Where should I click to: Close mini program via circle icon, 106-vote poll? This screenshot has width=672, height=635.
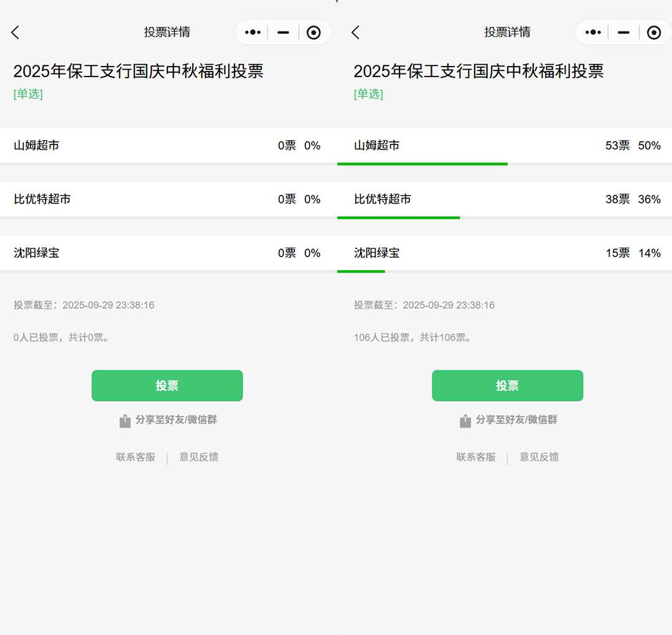[x=654, y=32]
